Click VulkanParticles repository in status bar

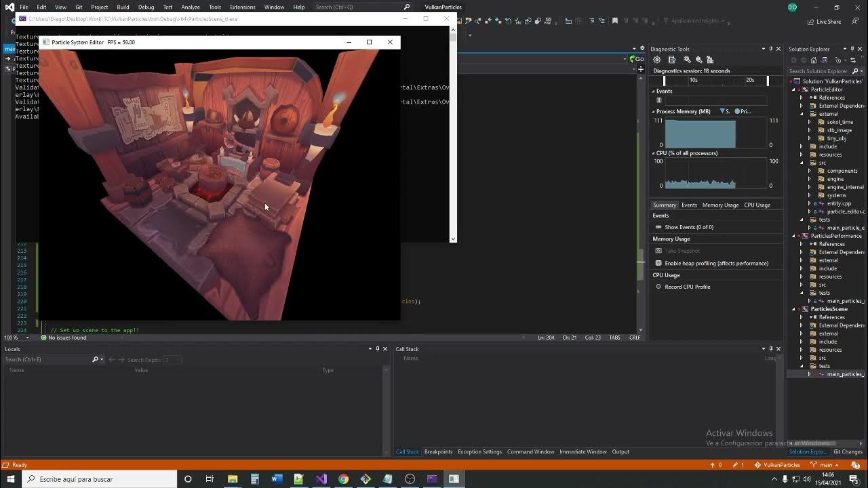777,465
